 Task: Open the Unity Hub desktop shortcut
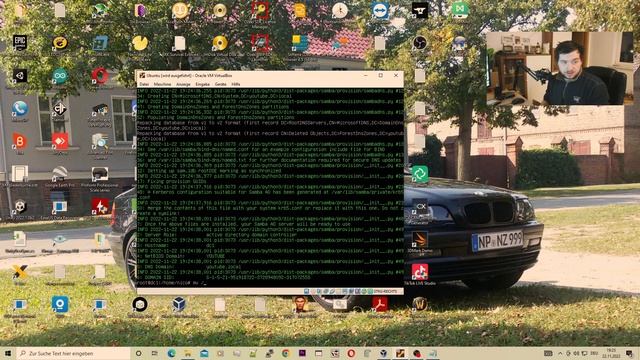coord(20,76)
